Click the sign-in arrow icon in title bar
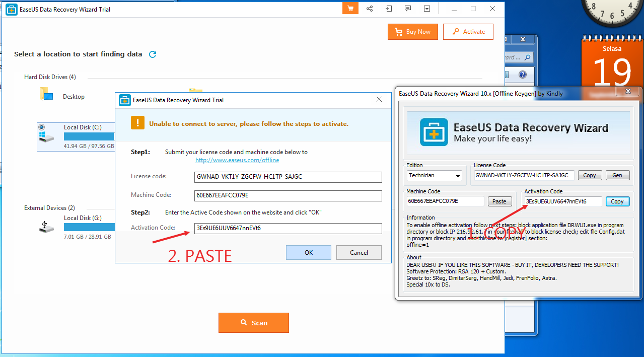Viewport: 644px width, 357px height. click(x=388, y=8)
